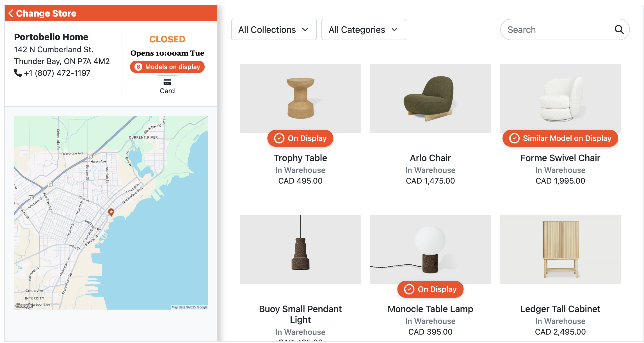
Task: Click Trophy Table On Display checkmark badge
Action: pos(279,138)
